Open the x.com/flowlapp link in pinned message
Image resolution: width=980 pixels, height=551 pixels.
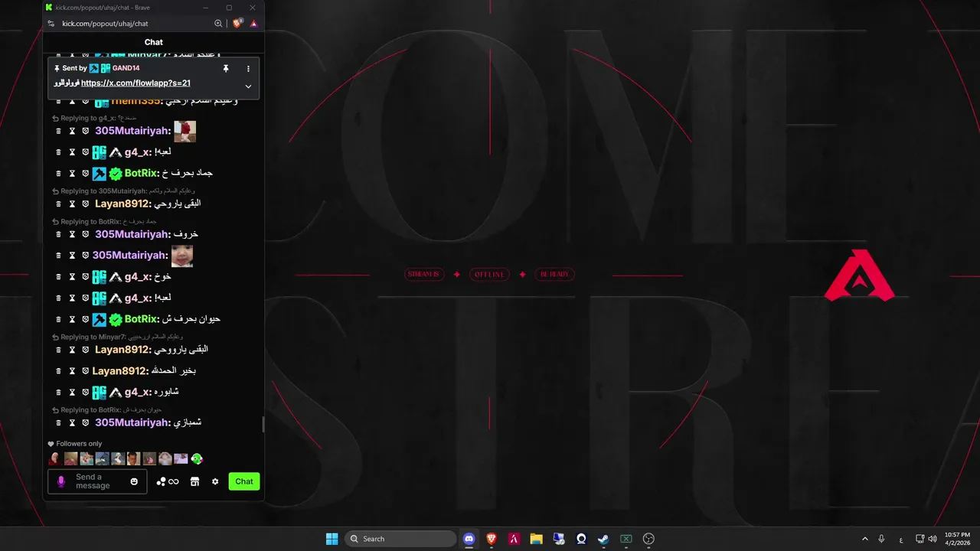click(136, 83)
